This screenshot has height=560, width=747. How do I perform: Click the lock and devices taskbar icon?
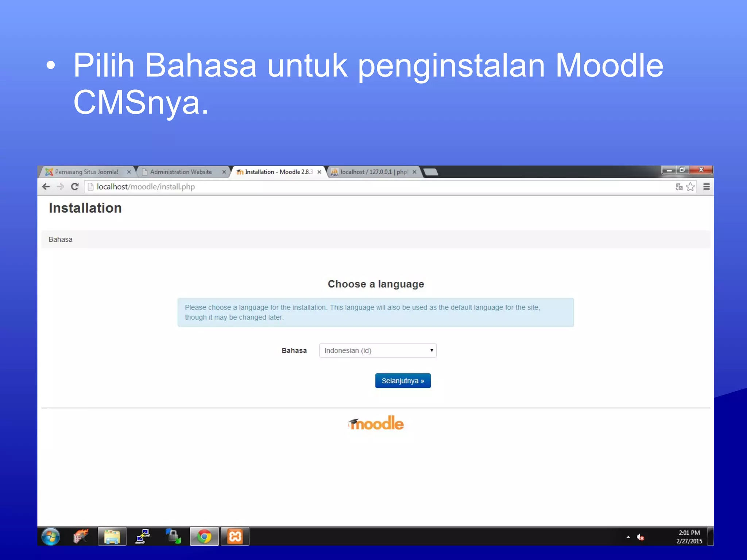[173, 537]
